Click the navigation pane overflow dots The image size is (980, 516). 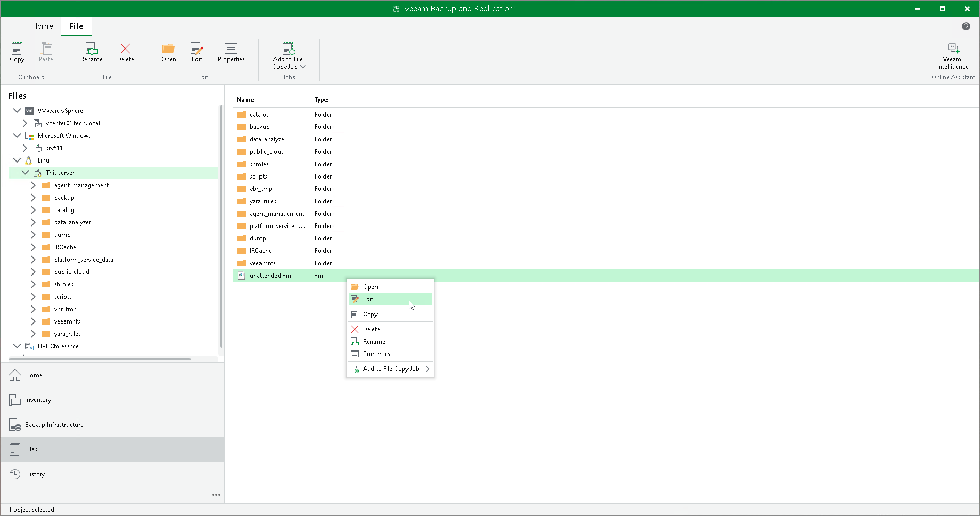(216, 495)
